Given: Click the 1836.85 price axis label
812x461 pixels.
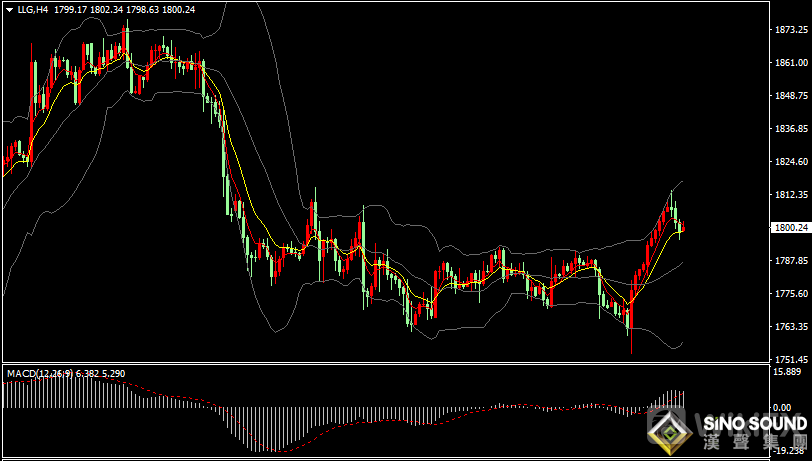Looking at the screenshot, I should tap(791, 129).
